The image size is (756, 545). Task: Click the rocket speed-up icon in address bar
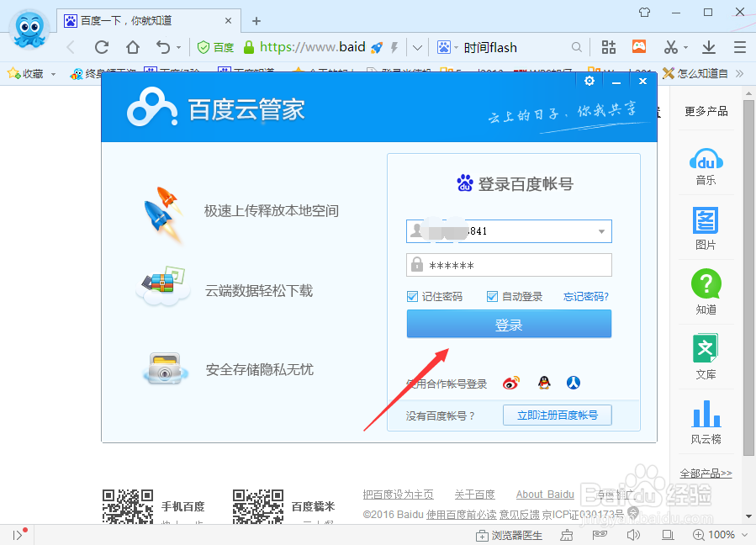coord(377,47)
